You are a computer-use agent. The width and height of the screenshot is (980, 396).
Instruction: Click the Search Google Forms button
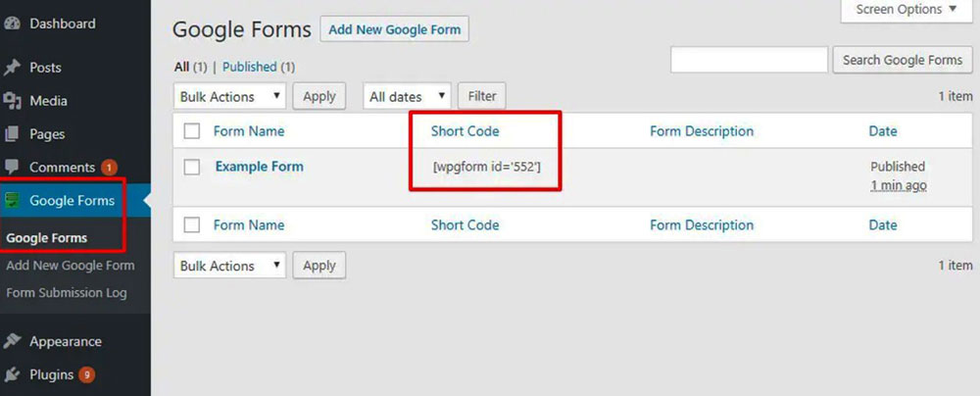click(x=902, y=60)
